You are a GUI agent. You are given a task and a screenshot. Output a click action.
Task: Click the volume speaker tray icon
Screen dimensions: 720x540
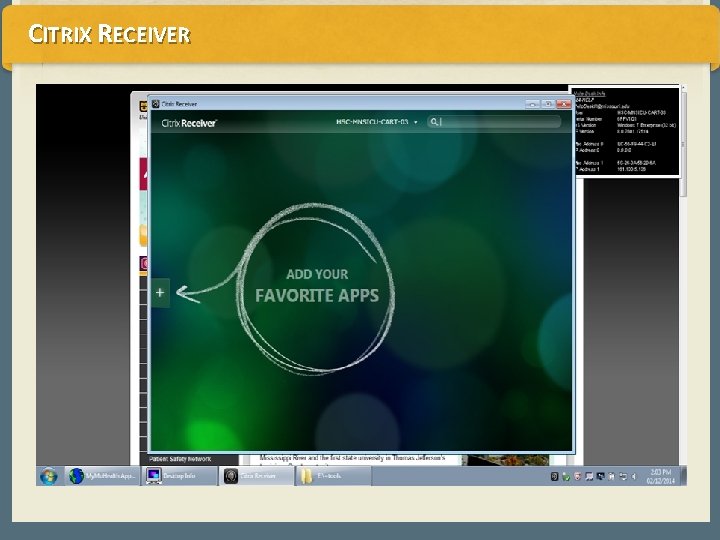[634, 477]
